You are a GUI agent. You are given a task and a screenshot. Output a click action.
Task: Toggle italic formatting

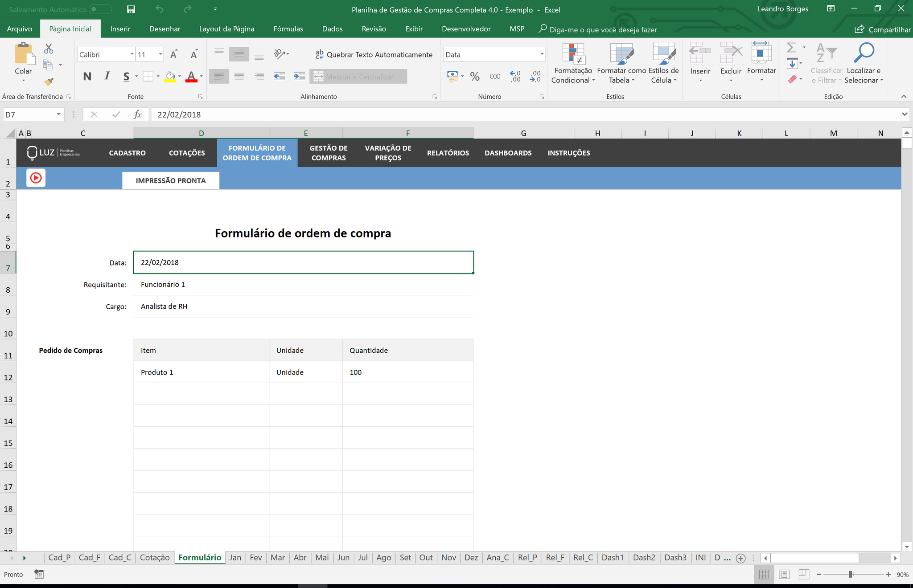tap(107, 77)
